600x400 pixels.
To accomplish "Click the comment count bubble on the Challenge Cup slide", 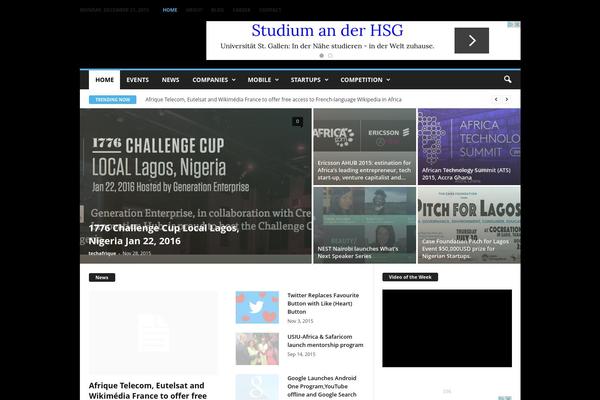I will [297, 122].
